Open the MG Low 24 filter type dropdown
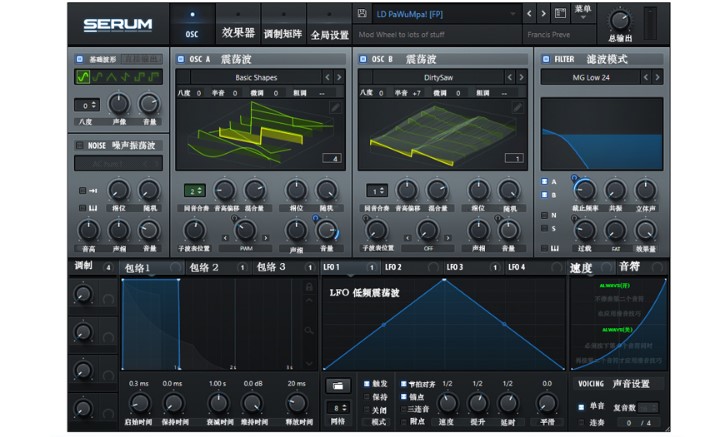 (591, 78)
